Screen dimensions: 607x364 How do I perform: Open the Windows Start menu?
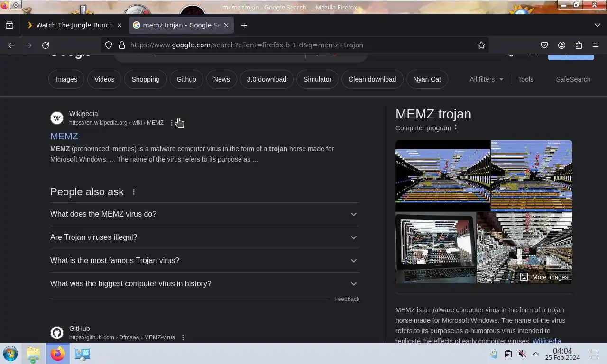tap(10, 354)
